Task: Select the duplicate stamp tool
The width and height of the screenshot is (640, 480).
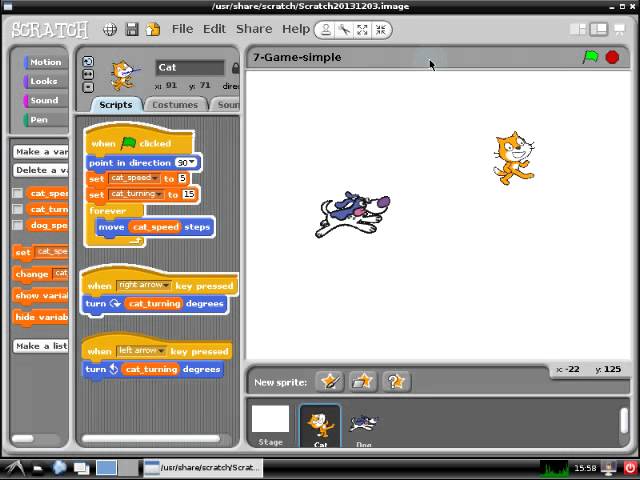Action: 325,30
